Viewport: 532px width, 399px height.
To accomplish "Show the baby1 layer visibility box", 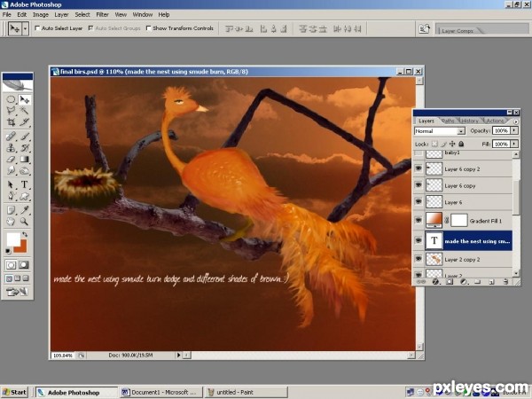I will 419,153.
